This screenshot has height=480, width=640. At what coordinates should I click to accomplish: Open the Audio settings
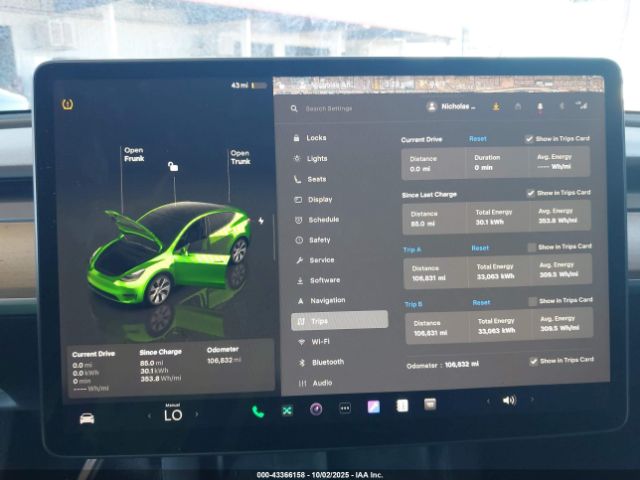[x=316, y=383]
